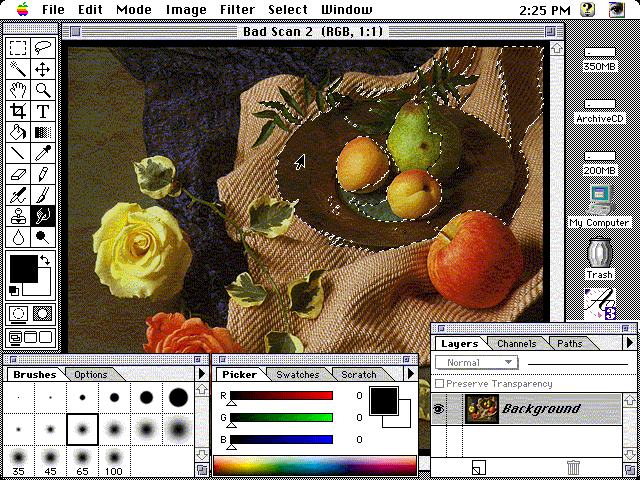This screenshot has width=640, height=480.
Task: Select the Background layer thumbnail
Action: (x=482, y=409)
